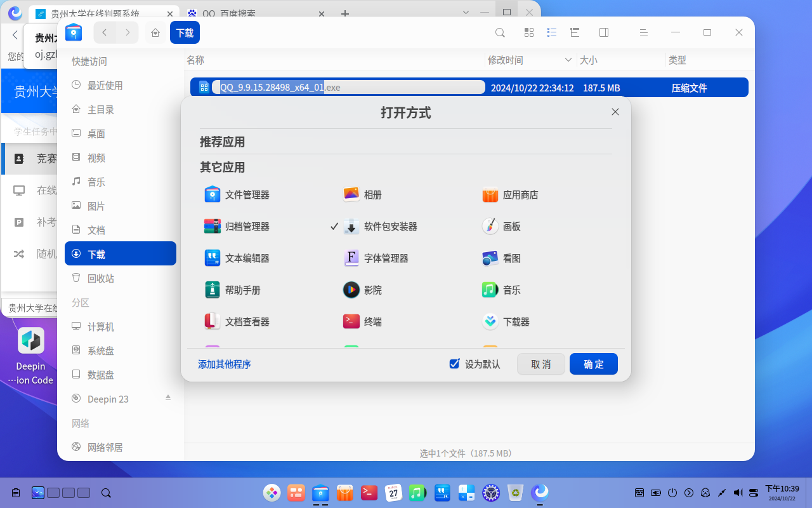Sort by Name column header

coord(195,60)
